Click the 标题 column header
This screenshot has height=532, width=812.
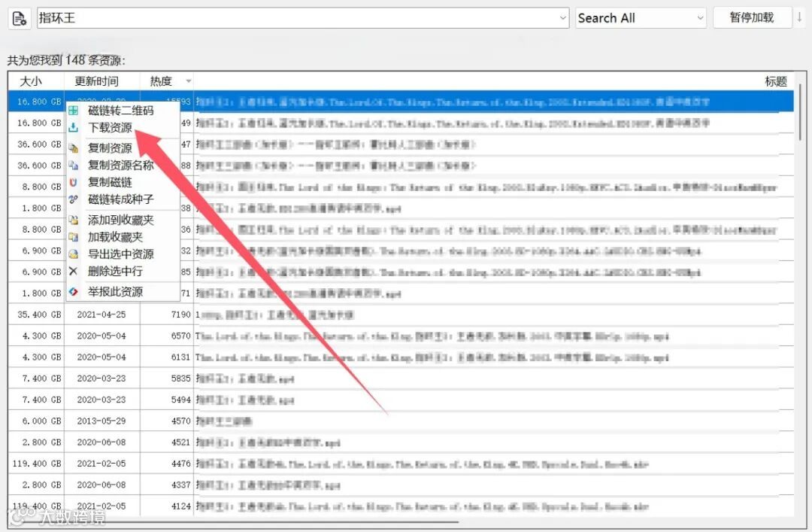coord(776,81)
